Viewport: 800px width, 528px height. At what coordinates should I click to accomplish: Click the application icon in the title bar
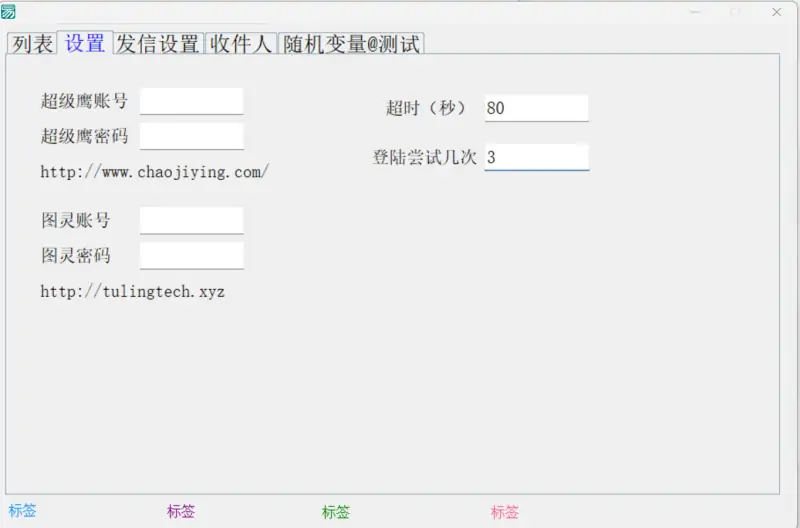[x=9, y=12]
